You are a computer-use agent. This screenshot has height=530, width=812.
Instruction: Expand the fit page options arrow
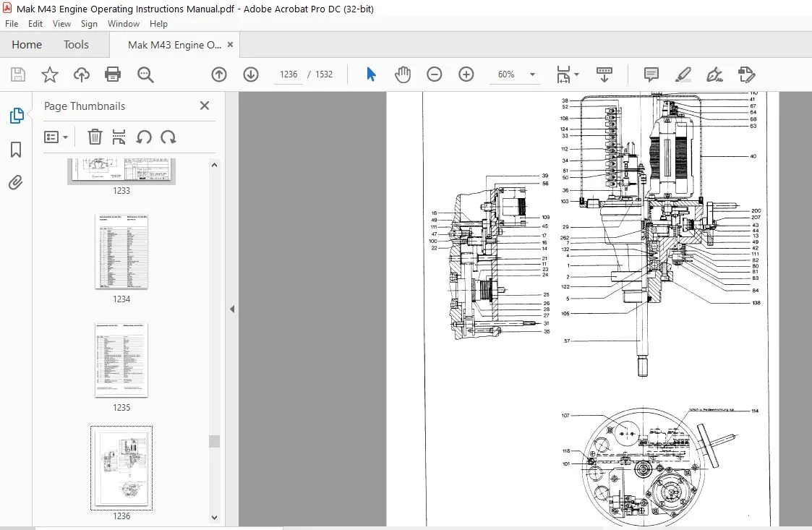[x=577, y=74]
